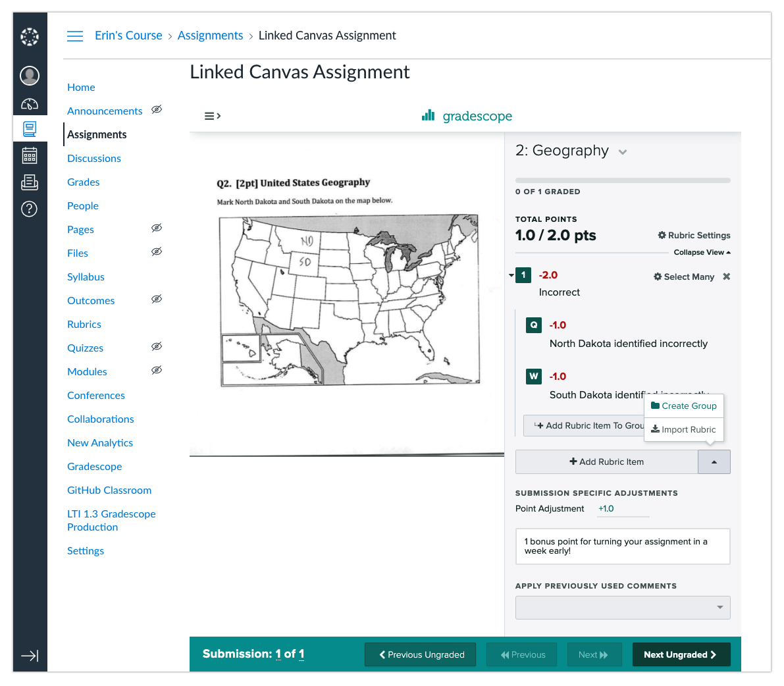Choose Import Rubric from the menu
The image size is (784, 686).
(x=684, y=429)
